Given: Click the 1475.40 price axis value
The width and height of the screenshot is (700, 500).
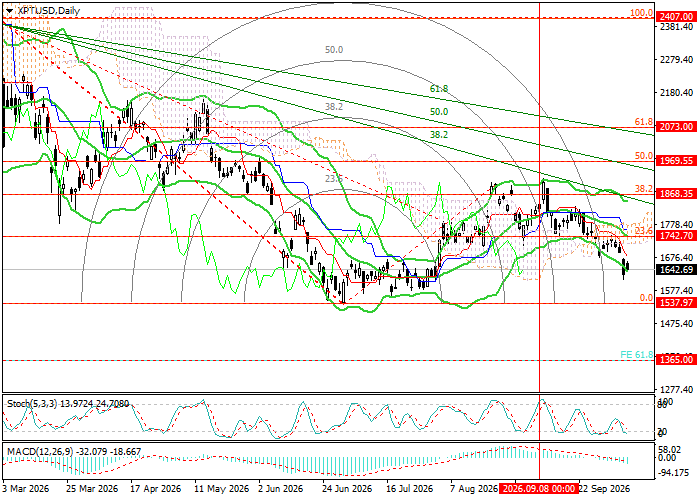Looking at the screenshot, I should tap(677, 324).
